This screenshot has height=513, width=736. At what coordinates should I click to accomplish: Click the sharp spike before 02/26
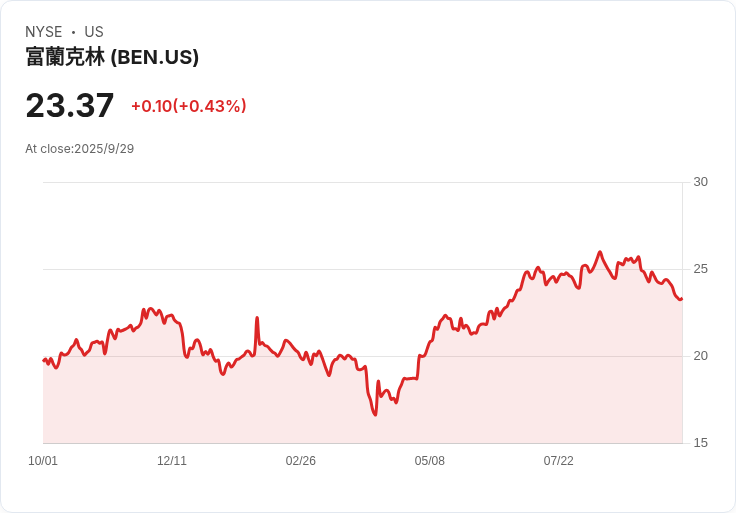(257, 318)
